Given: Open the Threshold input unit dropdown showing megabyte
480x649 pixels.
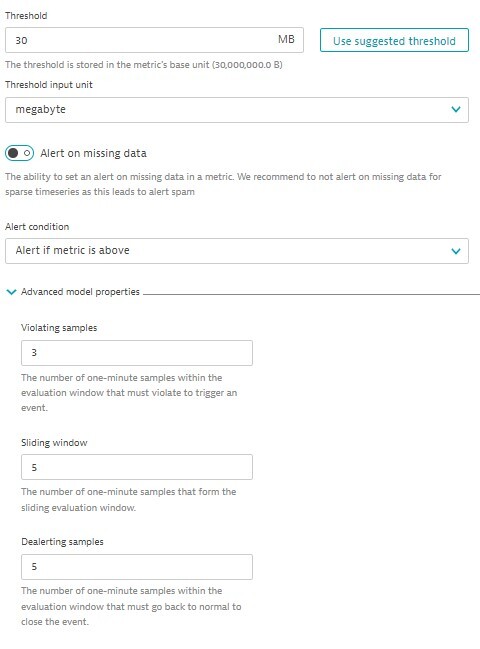Looking at the screenshot, I should click(237, 110).
